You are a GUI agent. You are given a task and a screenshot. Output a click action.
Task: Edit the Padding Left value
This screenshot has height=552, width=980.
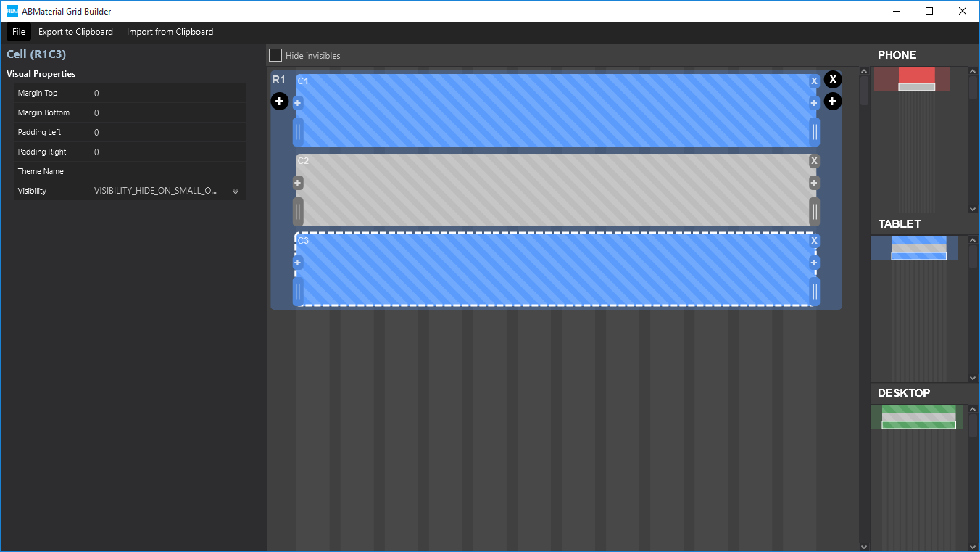click(168, 132)
